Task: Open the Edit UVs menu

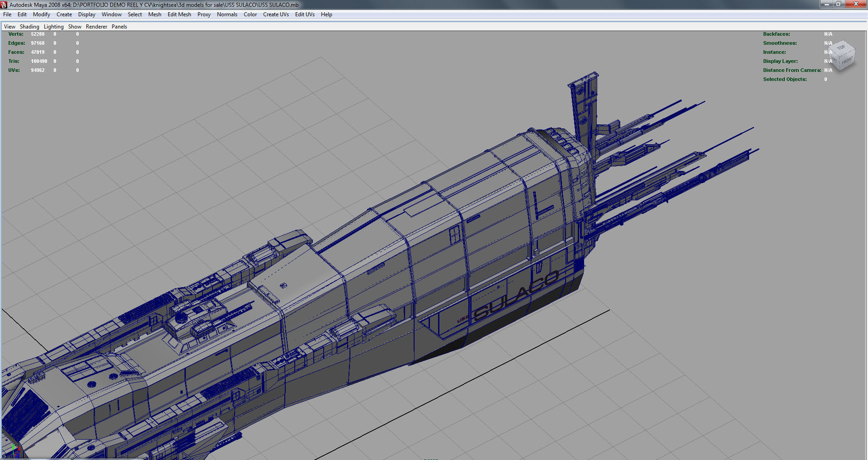Action: (305, 14)
